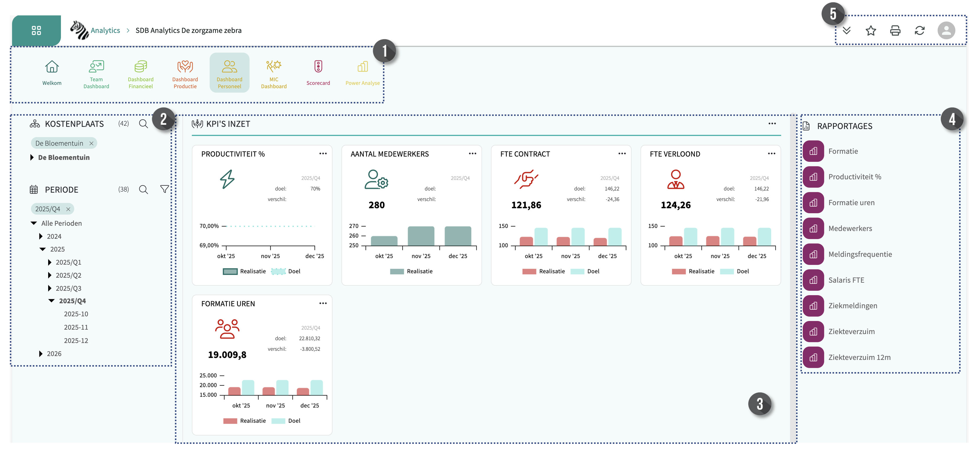Viewport: 980px width, 452px height.
Task: Click the Periode filter funnel icon
Action: coord(164,189)
